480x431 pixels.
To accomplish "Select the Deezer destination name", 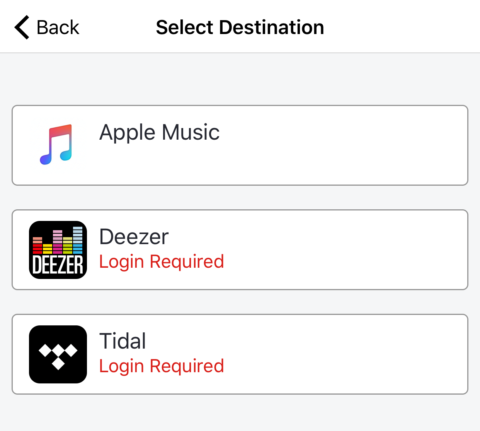I will click(x=134, y=237).
